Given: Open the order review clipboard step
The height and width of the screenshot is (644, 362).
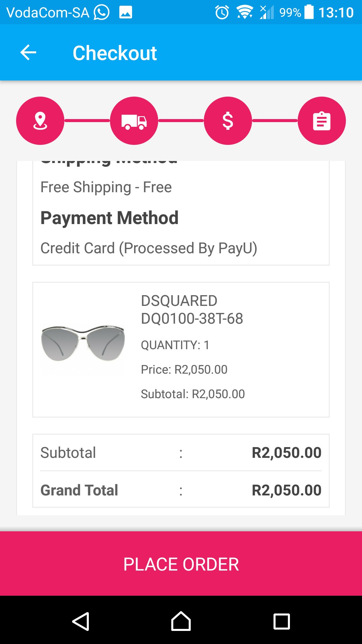Looking at the screenshot, I should [x=321, y=121].
